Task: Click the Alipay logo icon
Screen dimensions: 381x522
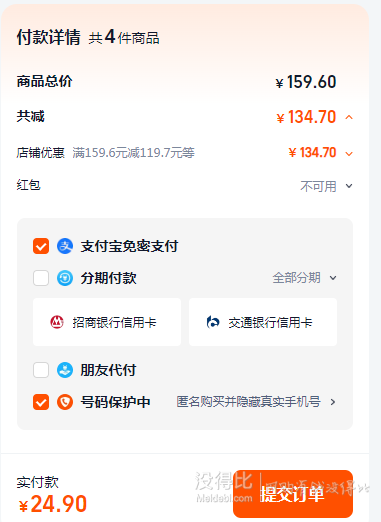Action: pyautogui.click(x=65, y=246)
